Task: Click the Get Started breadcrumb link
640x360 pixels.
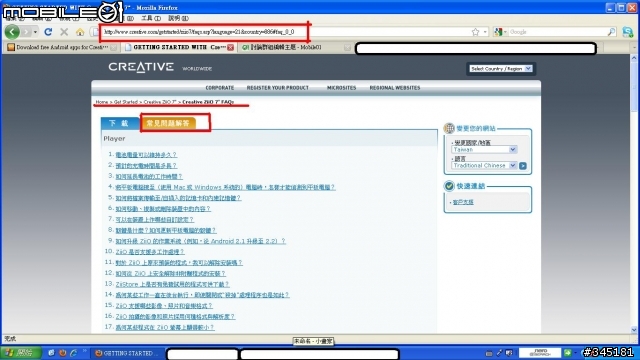Action: pos(125,102)
